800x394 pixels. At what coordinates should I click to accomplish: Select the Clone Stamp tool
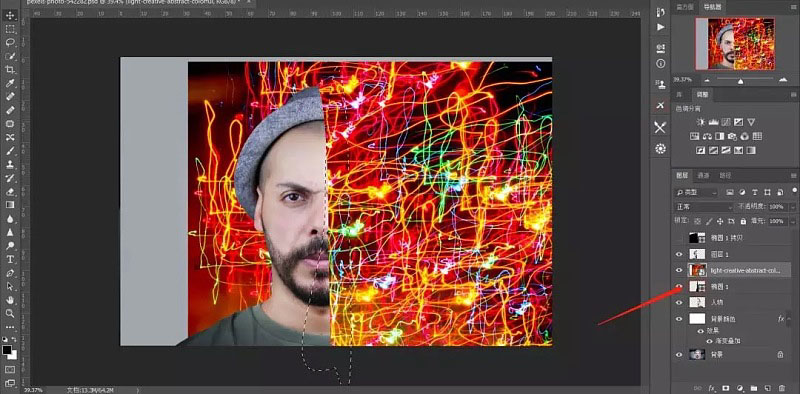10,164
